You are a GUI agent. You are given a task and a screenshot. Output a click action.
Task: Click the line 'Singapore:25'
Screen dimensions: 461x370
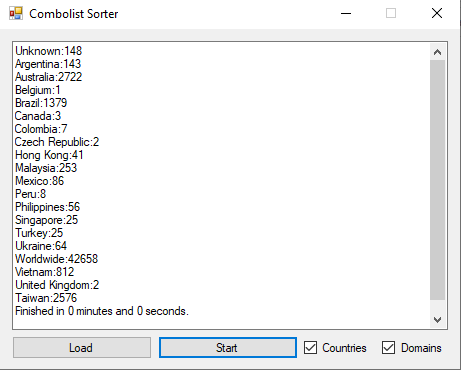(47, 220)
